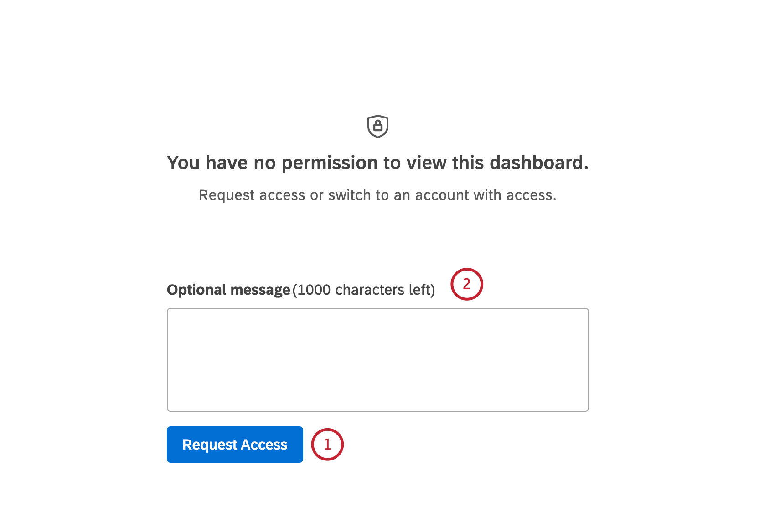
Task: Select the no permission heading text
Action: [x=378, y=162]
